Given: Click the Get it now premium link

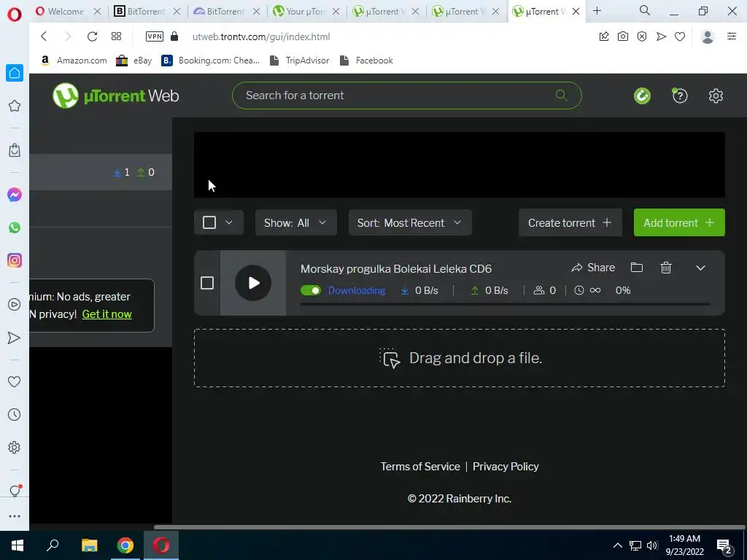Looking at the screenshot, I should tap(107, 314).
